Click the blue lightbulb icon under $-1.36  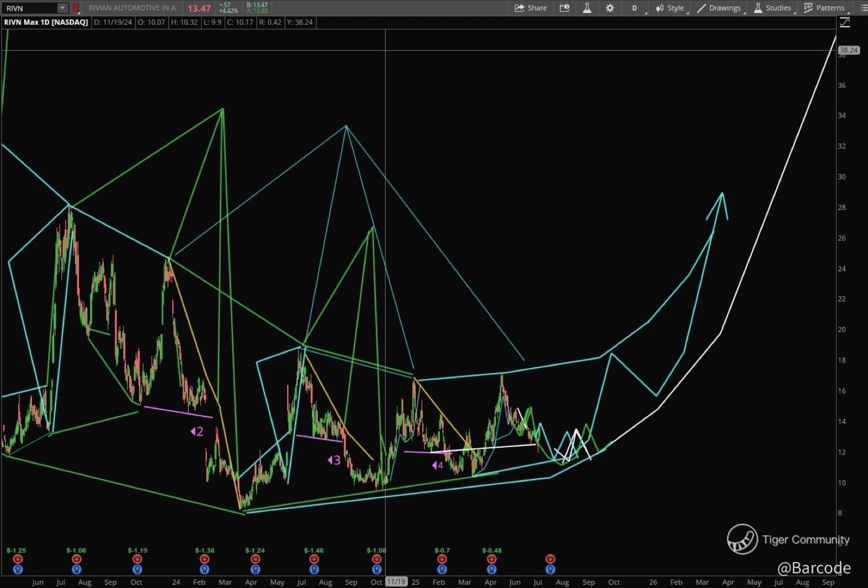click(x=204, y=570)
